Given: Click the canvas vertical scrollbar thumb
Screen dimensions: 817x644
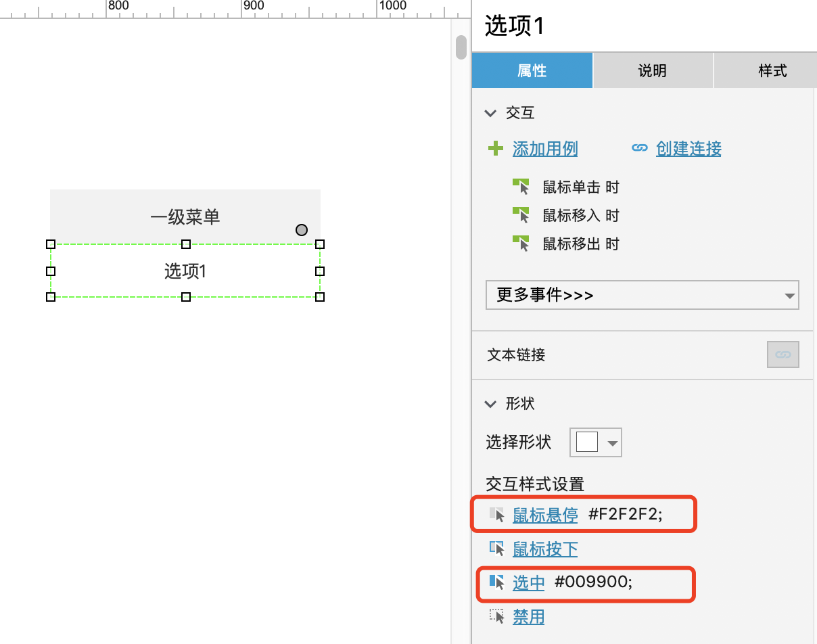Looking at the screenshot, I should (461, 47).
